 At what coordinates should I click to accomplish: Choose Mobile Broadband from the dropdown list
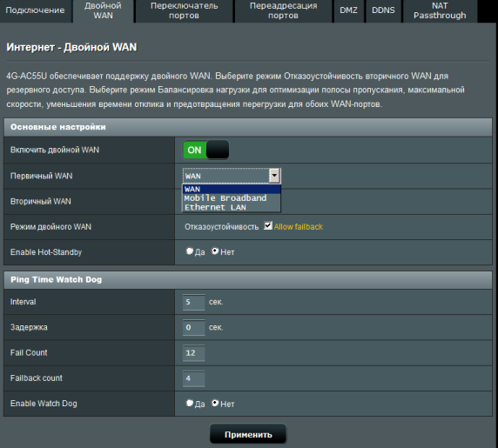pos(232,198)
